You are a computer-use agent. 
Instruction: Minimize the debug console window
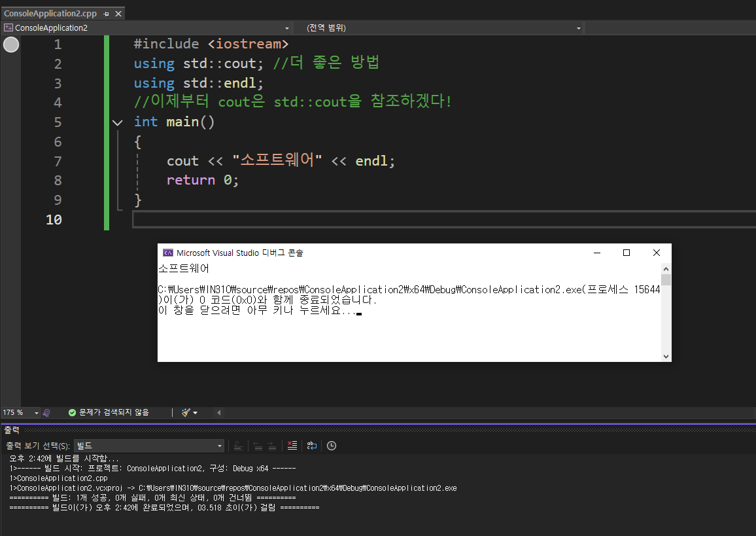[x=597, y=253]
